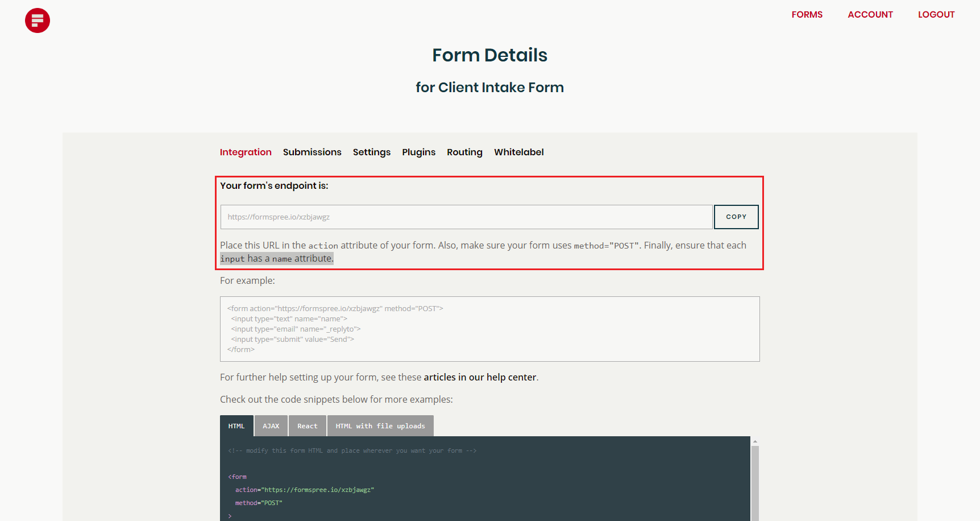This screenshot has width=980, height=521.
Task: Click the Formspree logo
Action: (x=37, y=20)
